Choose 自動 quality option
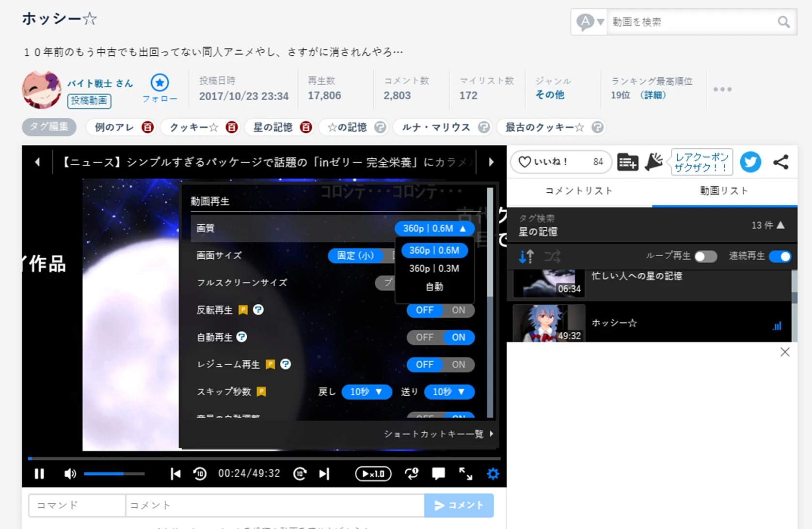This screenshot has height=529, width=812. (x=434, y=287)
